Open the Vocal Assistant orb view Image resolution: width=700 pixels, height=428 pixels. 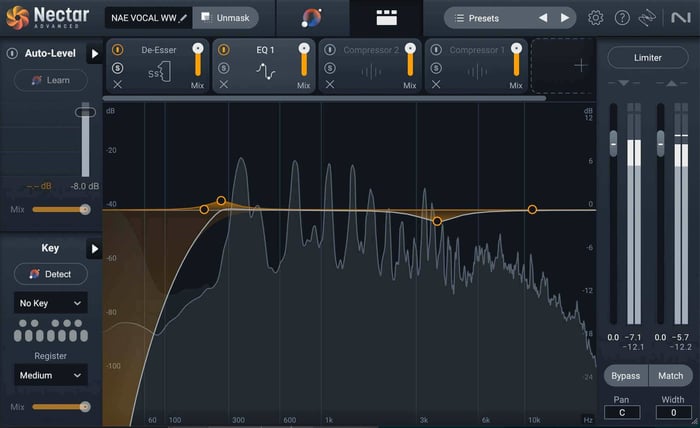pos(311,18)
